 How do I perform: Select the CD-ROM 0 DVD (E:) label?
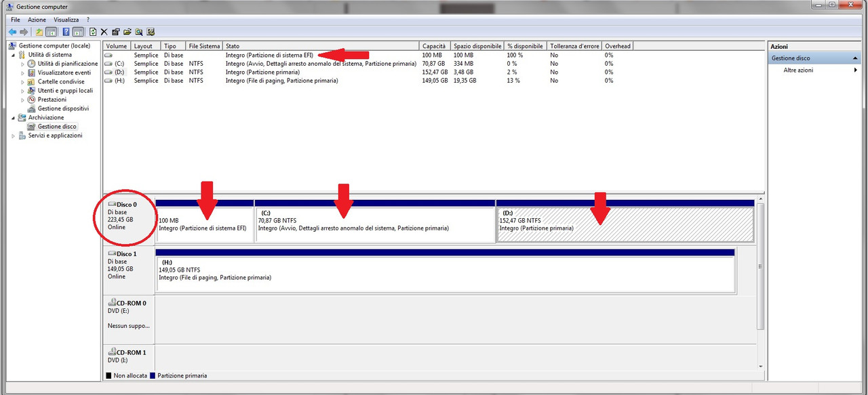pos(129,318)
